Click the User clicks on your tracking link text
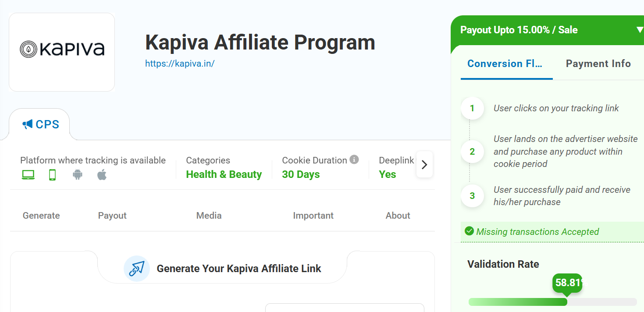This screenshot has width=644, height=312. [556, 108]
